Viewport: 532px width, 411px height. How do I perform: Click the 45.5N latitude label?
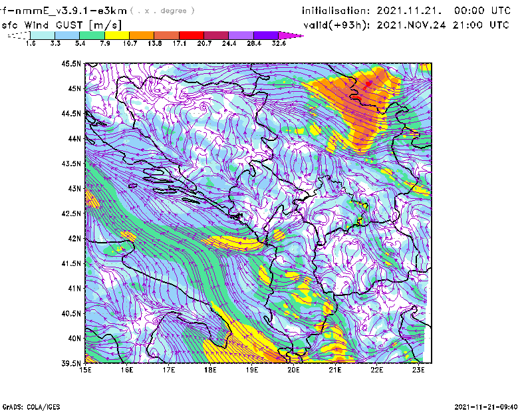click(x=71, y=63)
